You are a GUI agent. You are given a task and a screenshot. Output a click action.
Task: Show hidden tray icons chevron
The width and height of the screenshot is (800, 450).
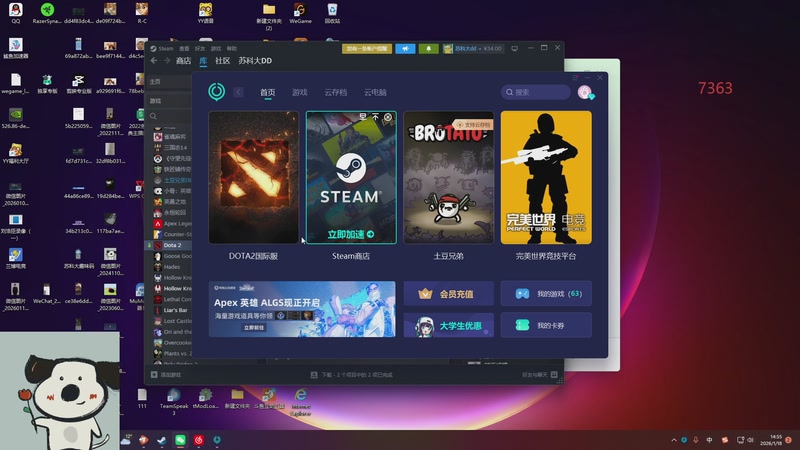pyautogui.click(x=673, y=440)
